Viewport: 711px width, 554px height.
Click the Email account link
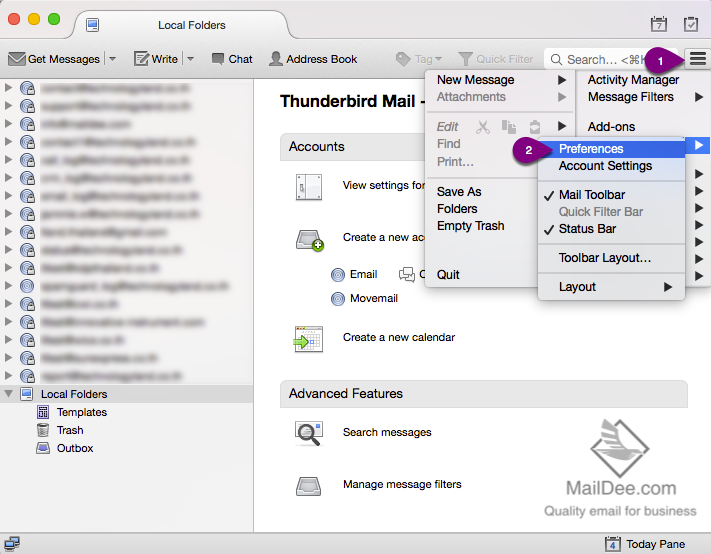coord(363,274)
